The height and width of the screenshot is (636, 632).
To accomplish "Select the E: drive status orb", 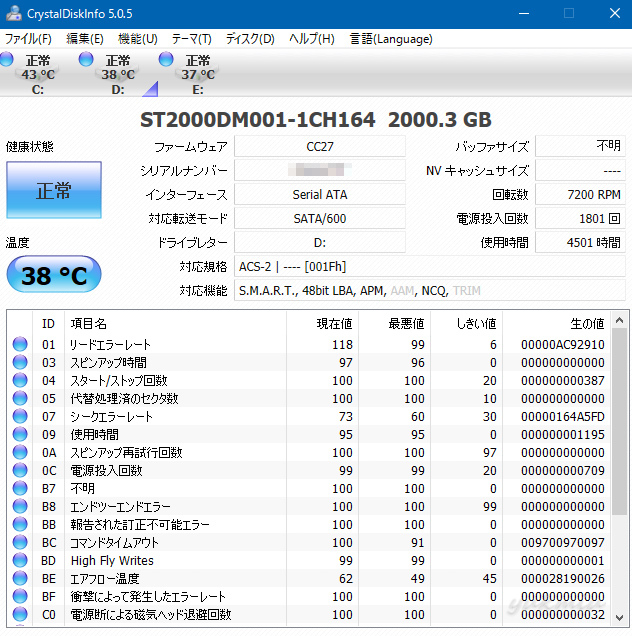I will click(x=166, y=59).
